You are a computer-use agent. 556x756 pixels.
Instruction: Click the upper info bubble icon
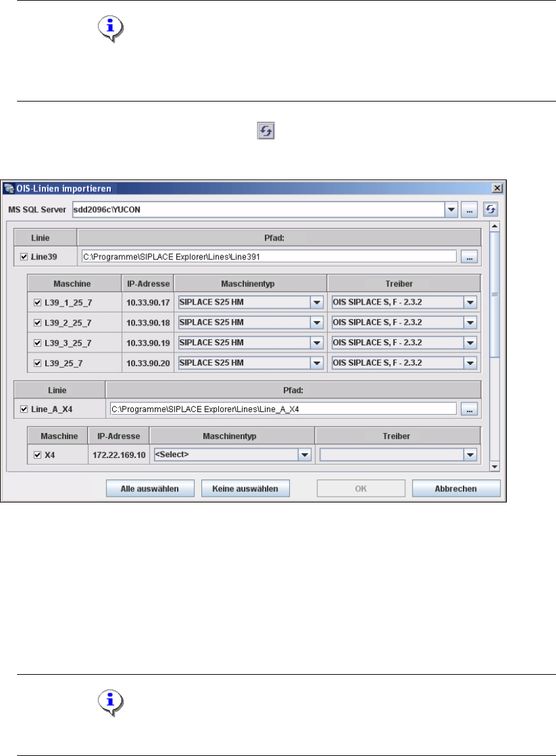pos(111,29)
